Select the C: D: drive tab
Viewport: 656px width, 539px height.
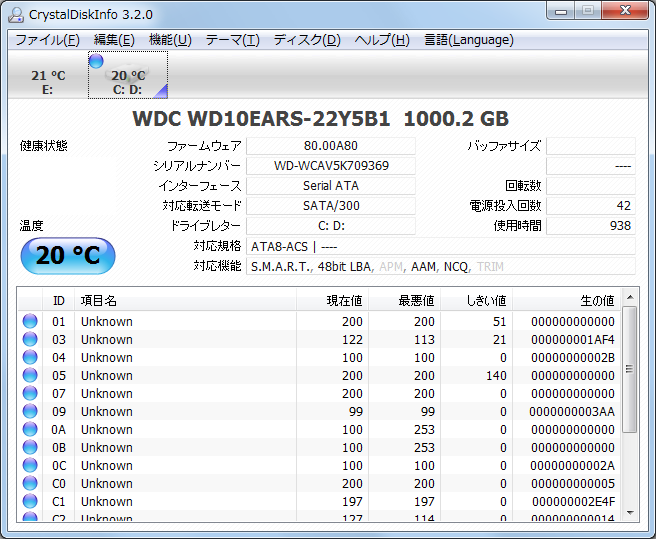point(128,75)
